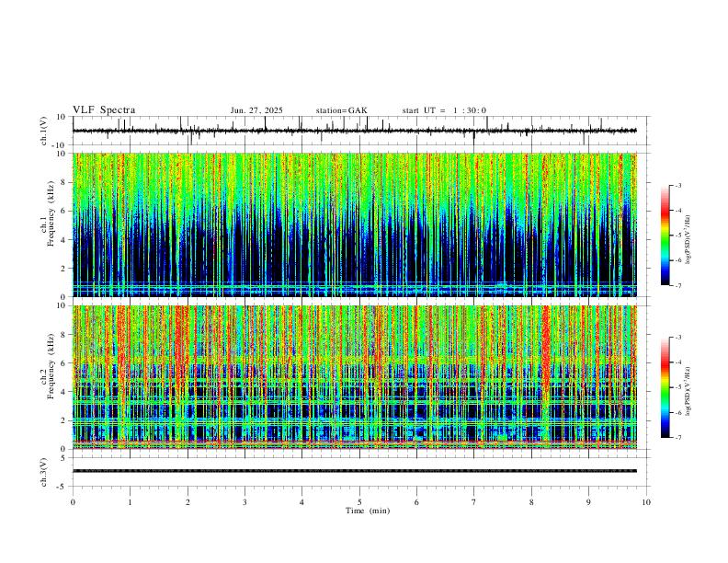The image size is (728, 563).
Task: Click time axis tick label "7"
Action: click(474, 502)
